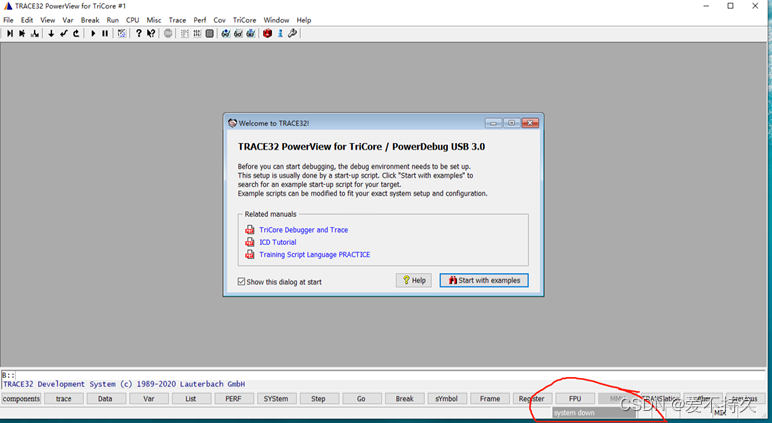Click the context help pointer icon
The height and width of the screenshot is (423, 772).
coord(151,33)
